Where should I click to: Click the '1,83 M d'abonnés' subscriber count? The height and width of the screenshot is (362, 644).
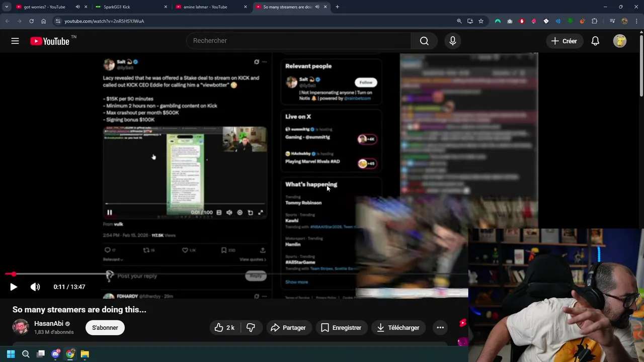[x=54, y=332]
